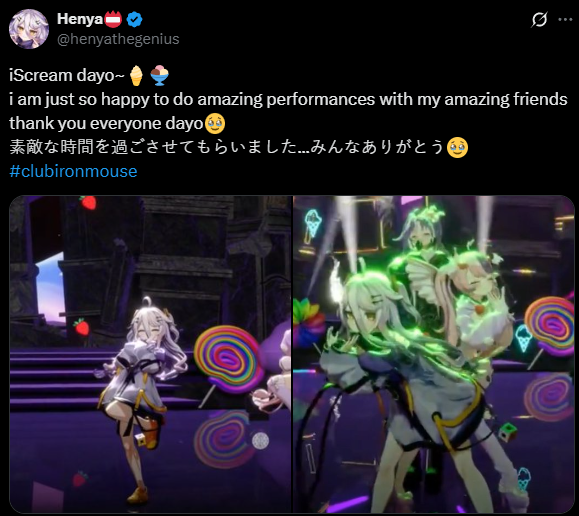Viewport: 579px width, 516px height.
Task: Click the 'iScream dayo~' text line
Action: [x=67, y=75]
